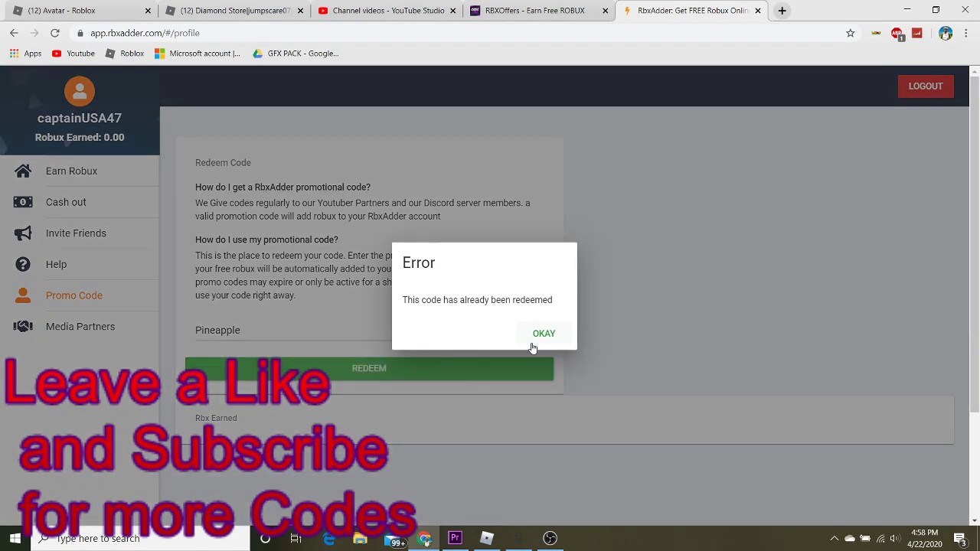The image size is (980, 551).
Task: Open the Chrome profile avatar
Action: tap(946, 34)
